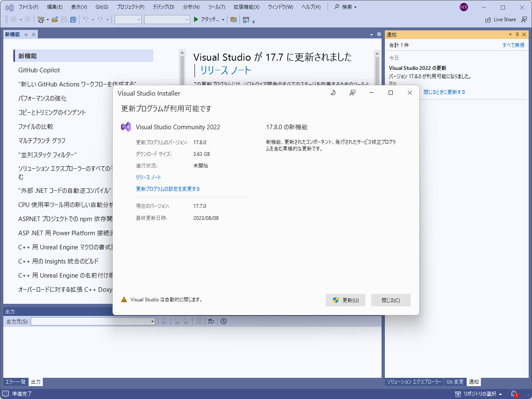Expand the アタッチ button dropdown arrow
The width and height of the screenshot is (532, 399).
223,19
